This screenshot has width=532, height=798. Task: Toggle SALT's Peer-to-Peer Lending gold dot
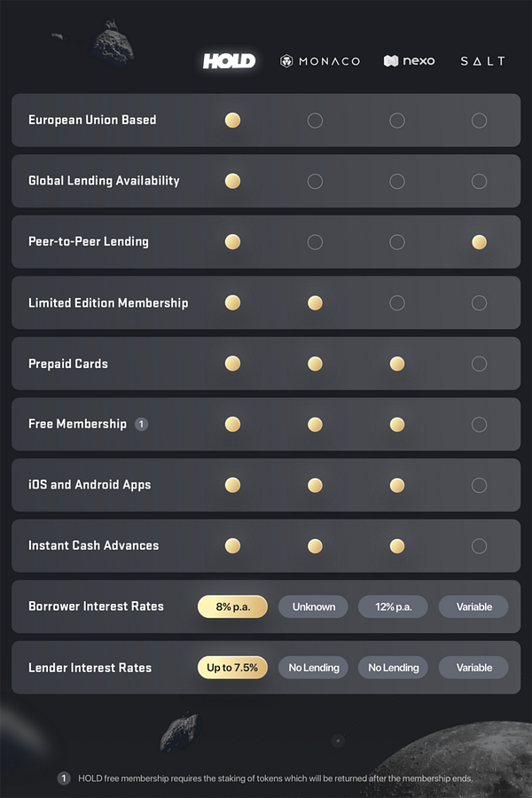[480, 242]
